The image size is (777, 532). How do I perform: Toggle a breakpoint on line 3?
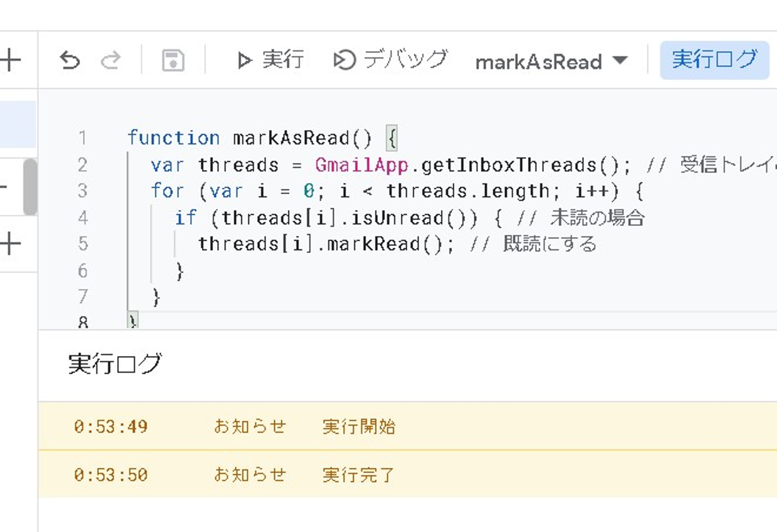83,191
